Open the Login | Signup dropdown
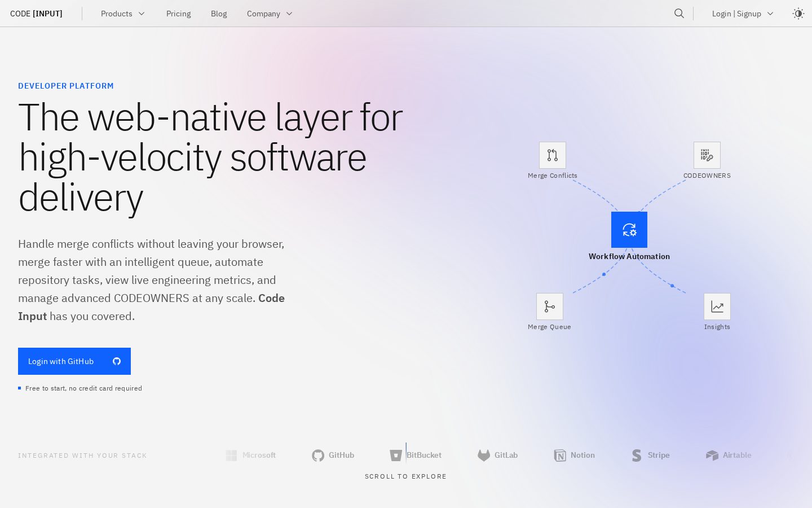812x508 pixels. [743, 14]
